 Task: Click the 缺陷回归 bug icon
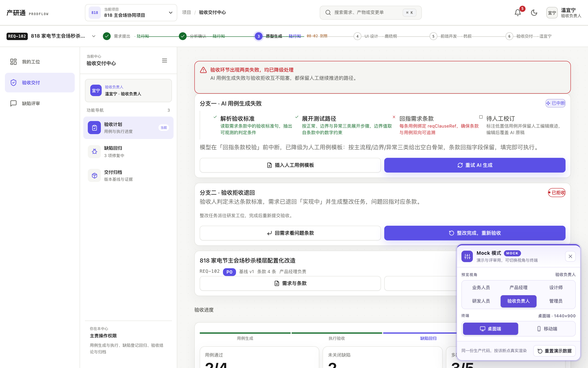click(x=94, y=152)
